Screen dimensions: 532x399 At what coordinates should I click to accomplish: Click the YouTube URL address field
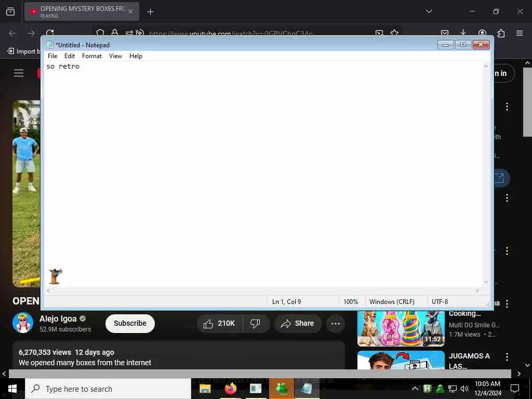[231, 33]
